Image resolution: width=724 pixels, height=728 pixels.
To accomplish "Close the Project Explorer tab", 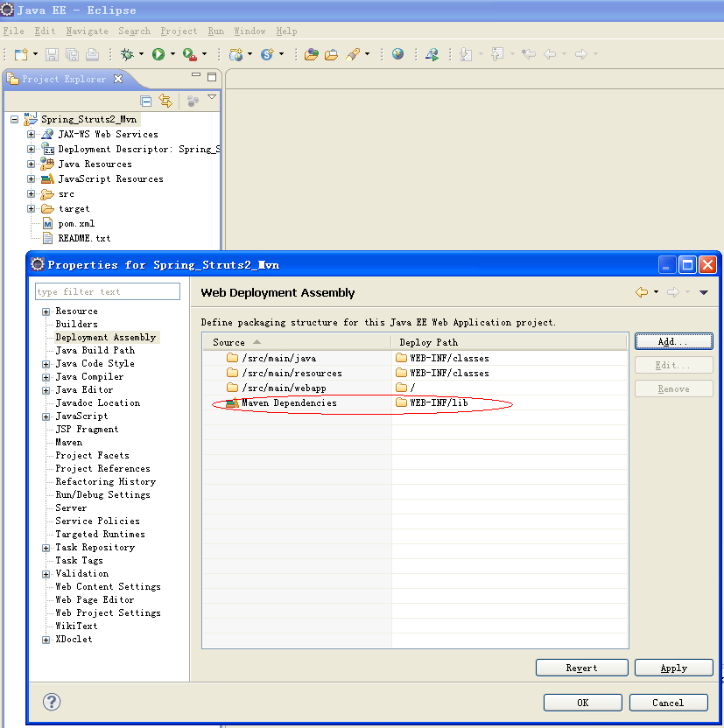I will pos(118,79).
